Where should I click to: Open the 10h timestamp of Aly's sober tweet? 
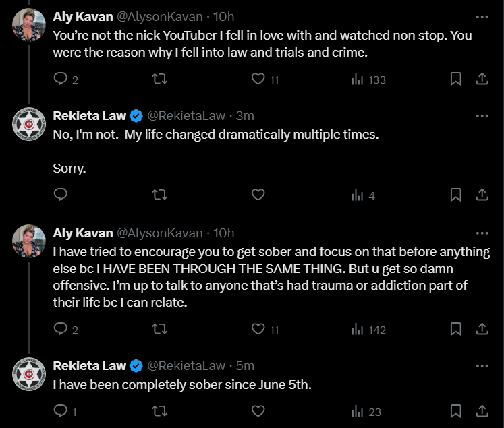click(x=223, y=233)
